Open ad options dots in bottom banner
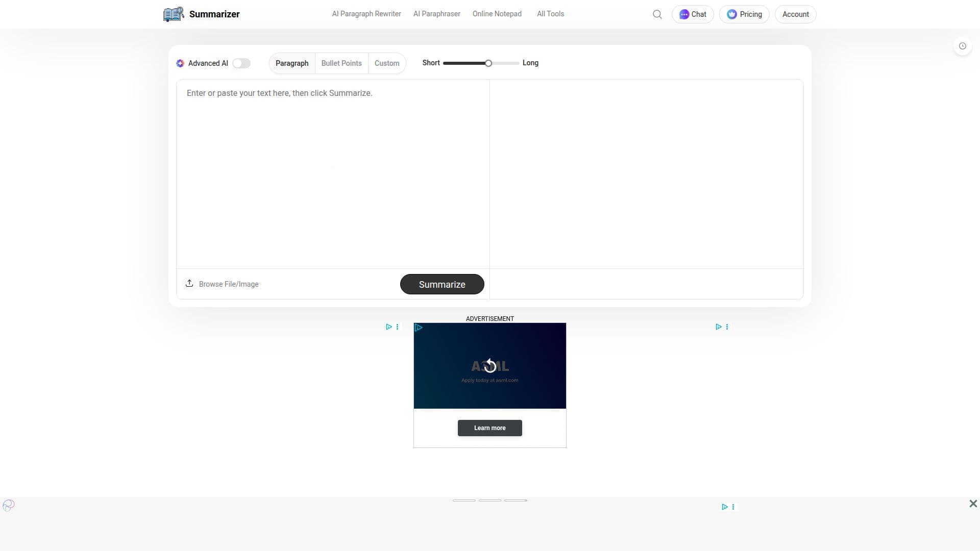The image size is (980, 551). pyautogui.click(x=733, y=507)
